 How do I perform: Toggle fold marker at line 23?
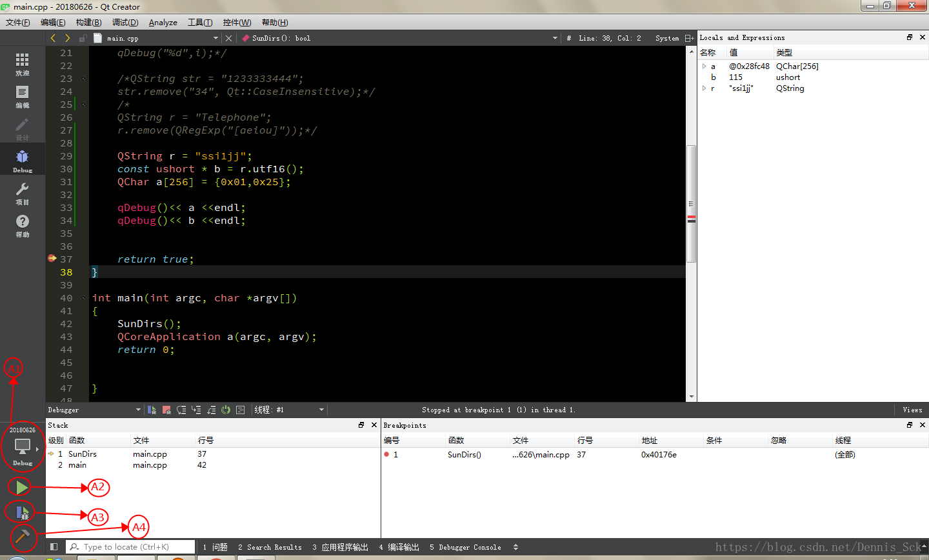pyautogui.click(x=83, y=79)
